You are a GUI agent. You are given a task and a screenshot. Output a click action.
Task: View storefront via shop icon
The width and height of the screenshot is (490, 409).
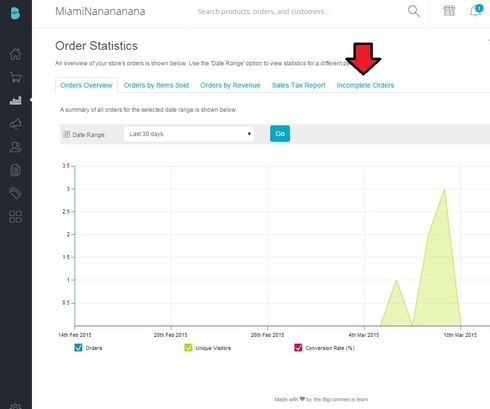pos(449,11)
